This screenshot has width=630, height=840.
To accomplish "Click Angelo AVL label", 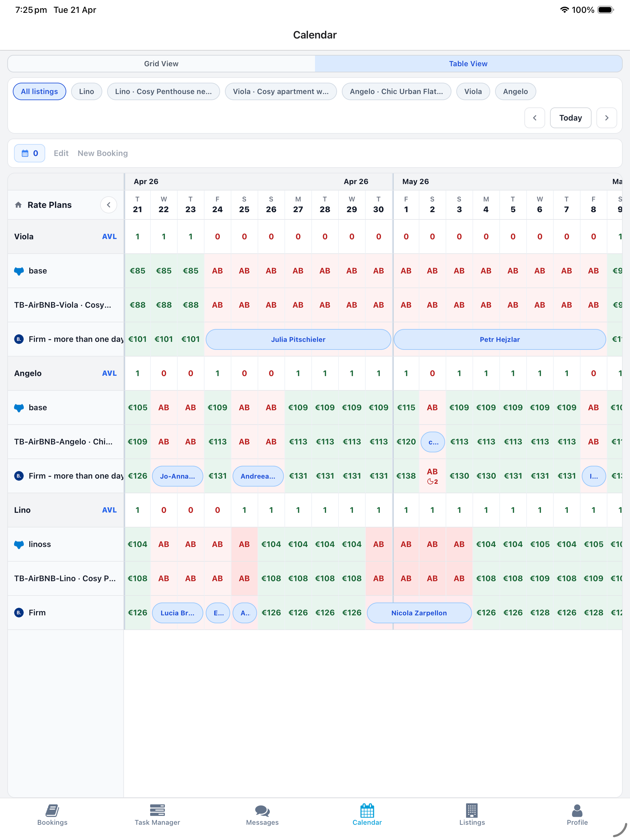I will coord(109,373).
